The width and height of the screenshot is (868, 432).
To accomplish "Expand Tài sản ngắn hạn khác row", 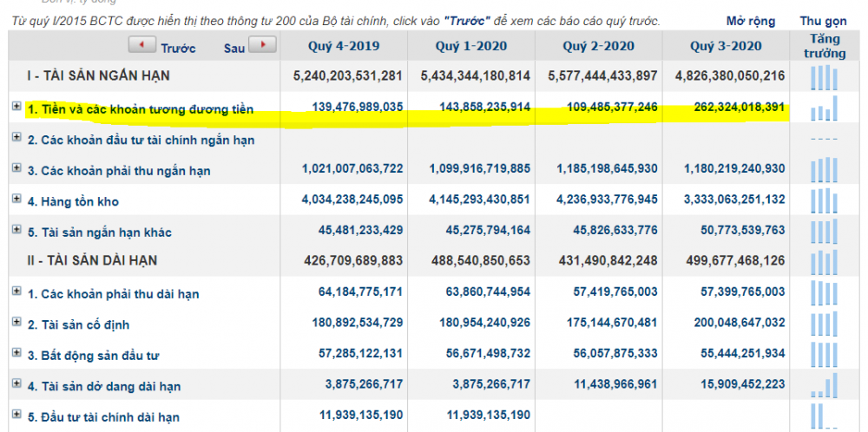I will (16, 229).
